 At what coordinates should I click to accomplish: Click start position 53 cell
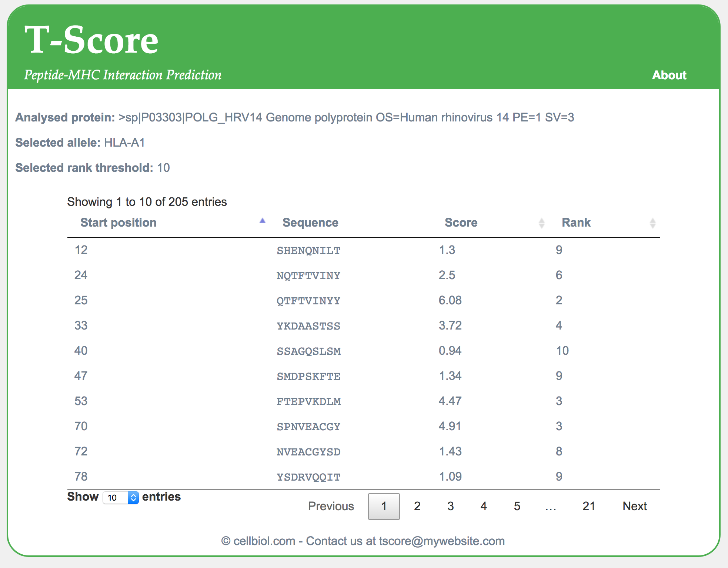81,401
